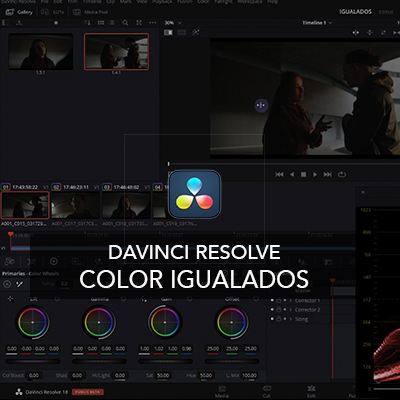Switch gallery to list view
This screenshot has width=400, height=400.
pyautogui.click(x=112, y=23)
